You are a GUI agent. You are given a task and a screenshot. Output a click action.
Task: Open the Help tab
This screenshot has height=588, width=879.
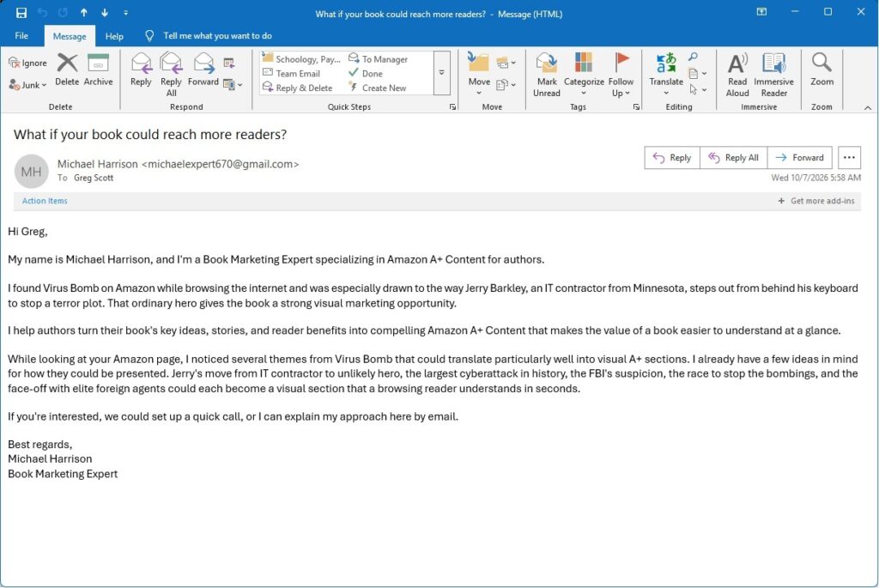pyautogui.click(x=114, y=36)
